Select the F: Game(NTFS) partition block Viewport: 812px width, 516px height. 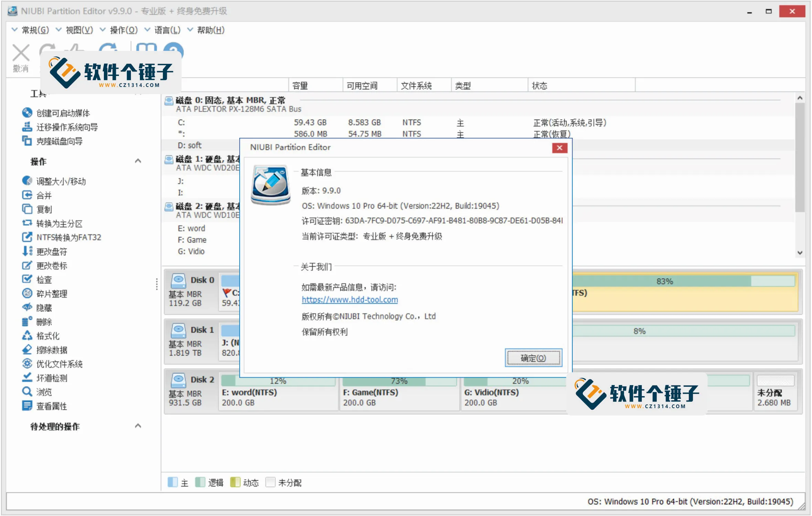[399, 392]
